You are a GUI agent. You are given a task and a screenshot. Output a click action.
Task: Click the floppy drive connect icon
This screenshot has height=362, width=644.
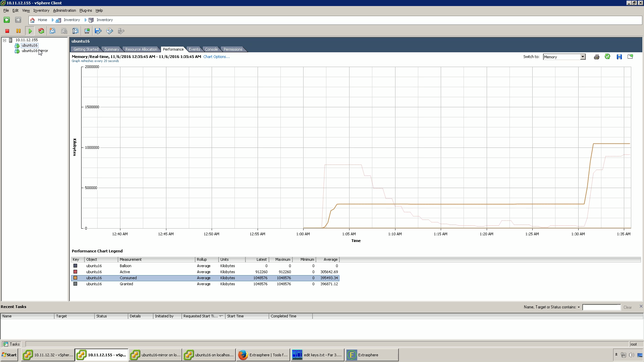point(98,31)
